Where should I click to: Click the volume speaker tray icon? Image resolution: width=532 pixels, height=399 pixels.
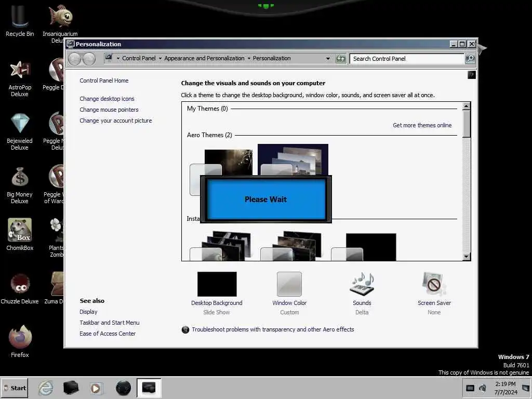482,388
